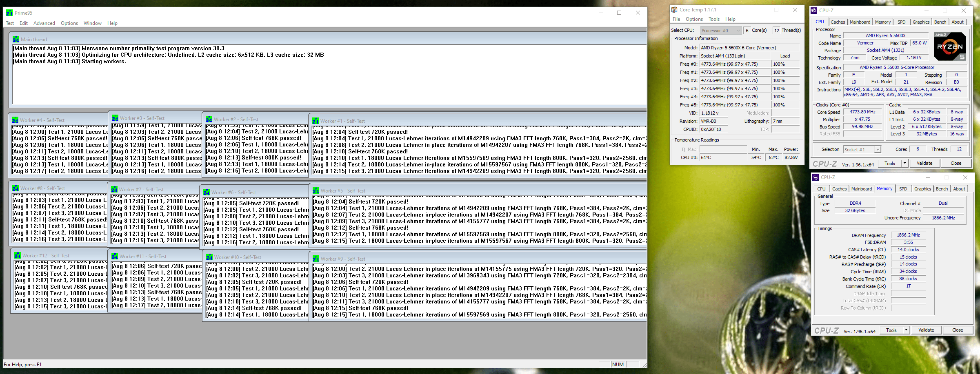The width and height of the screenshot is (980, 374).
Task: Switch to Graphics tab in upper CPU-Z
Action: click(921, 22)
